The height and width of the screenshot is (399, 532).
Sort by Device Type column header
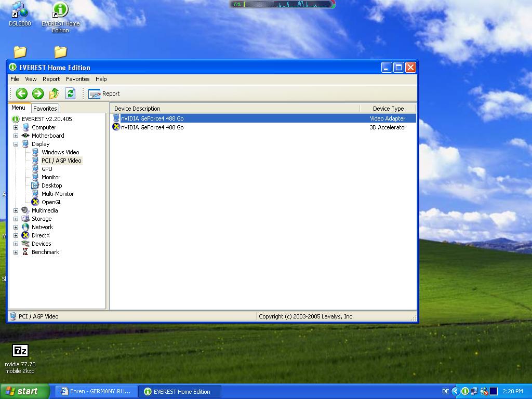click(x=388, y=109)
